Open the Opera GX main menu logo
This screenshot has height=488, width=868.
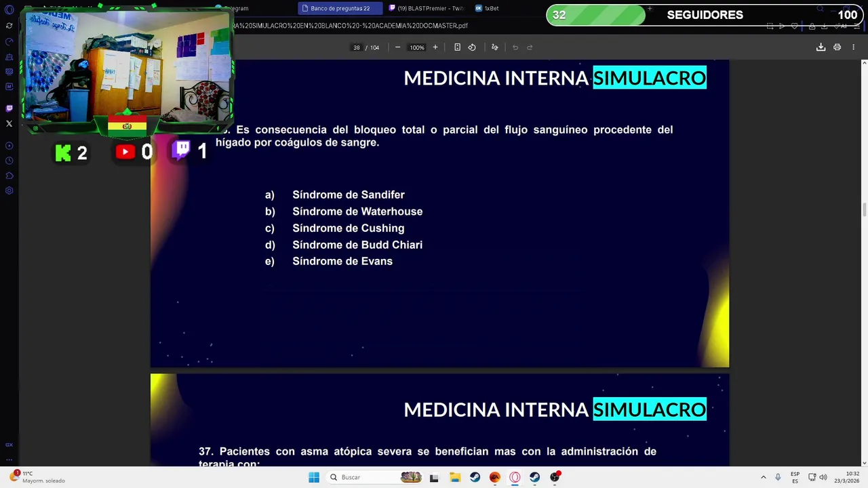coord(9,9)
